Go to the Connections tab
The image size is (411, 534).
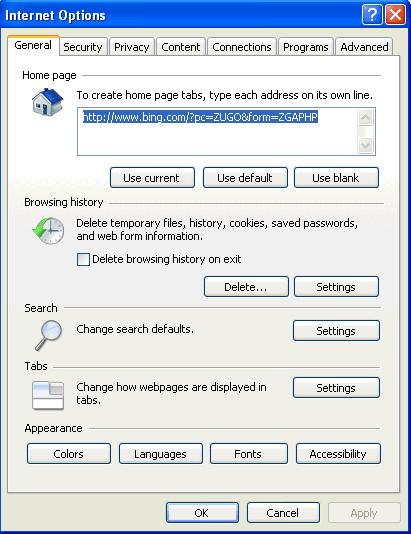242,47
